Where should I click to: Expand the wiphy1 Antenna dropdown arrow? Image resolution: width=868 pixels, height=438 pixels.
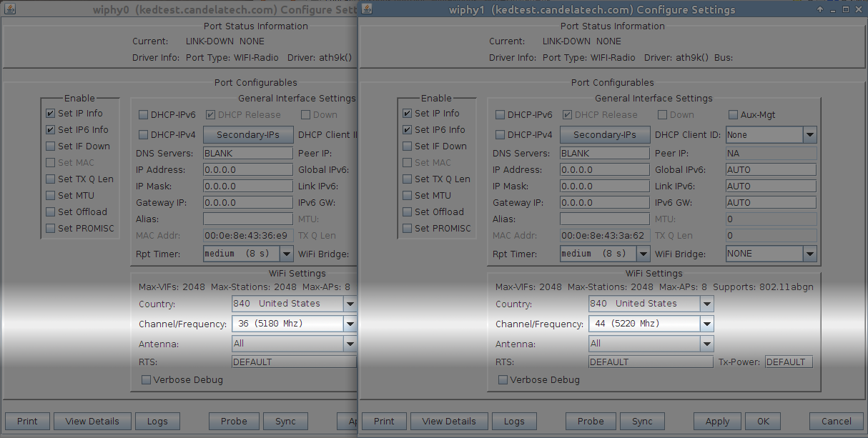706,344
